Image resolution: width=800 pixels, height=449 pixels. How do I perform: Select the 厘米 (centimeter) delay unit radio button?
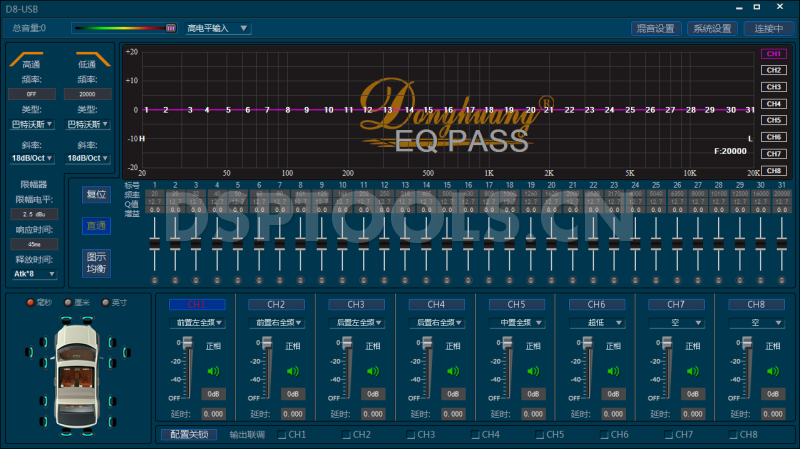pos(68,302)
